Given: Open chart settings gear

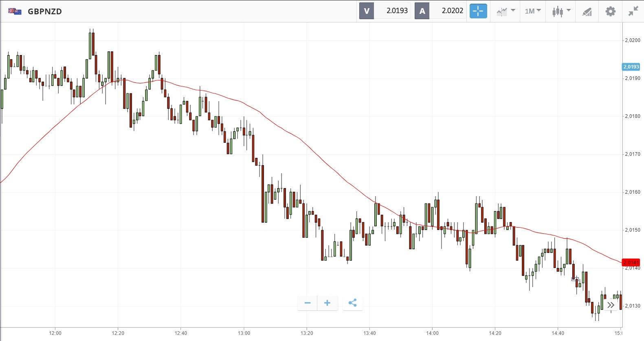Looking at the screenshot, I should [x=610, y=11].
